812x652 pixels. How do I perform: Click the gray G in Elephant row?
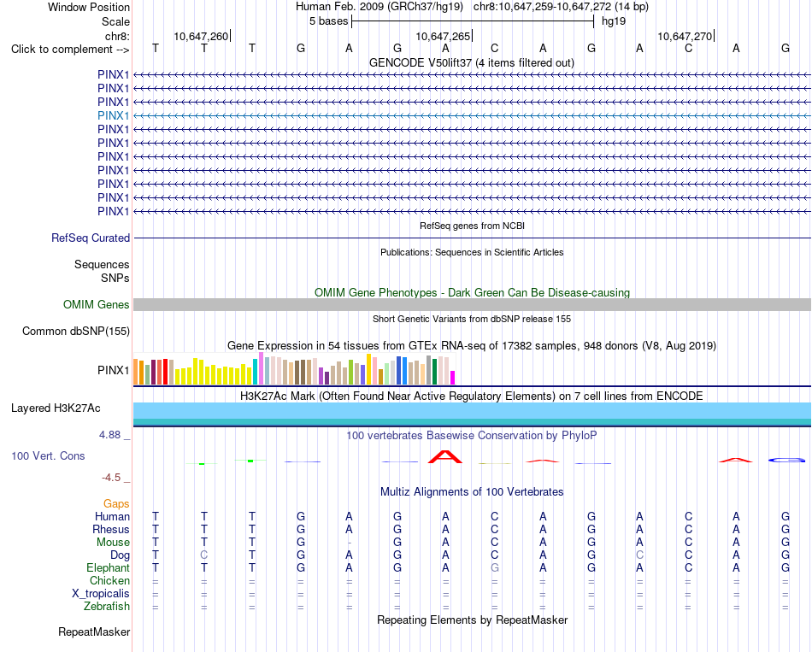(x=495, y=567)
